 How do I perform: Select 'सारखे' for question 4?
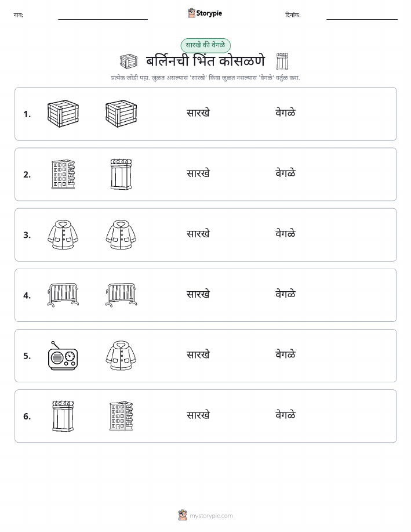click(198, 294)
